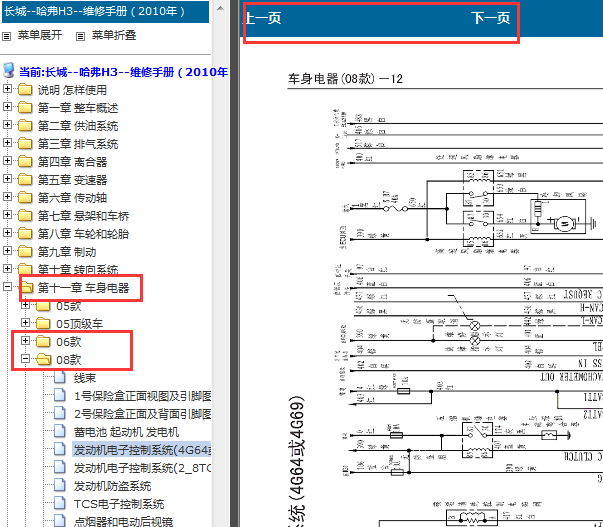This screenshot has width=603, height=527.
Task: Go to 上一页 previous page
Action: tap(263, 18)
